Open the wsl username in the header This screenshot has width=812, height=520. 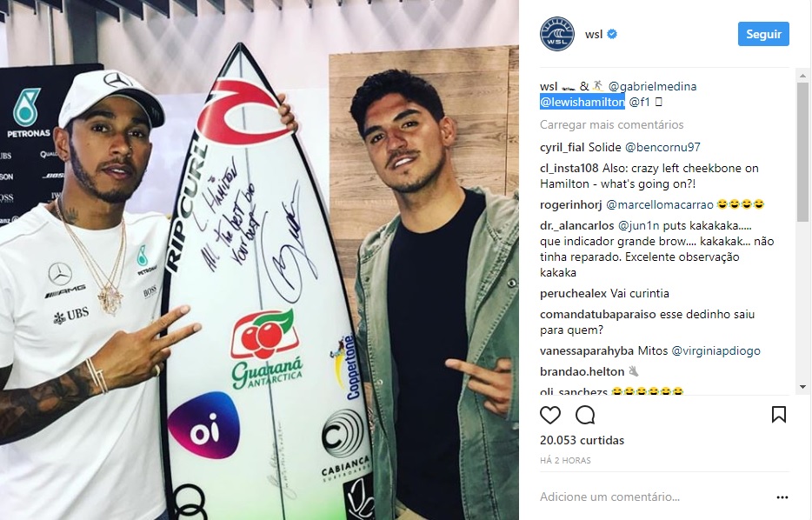594,34
